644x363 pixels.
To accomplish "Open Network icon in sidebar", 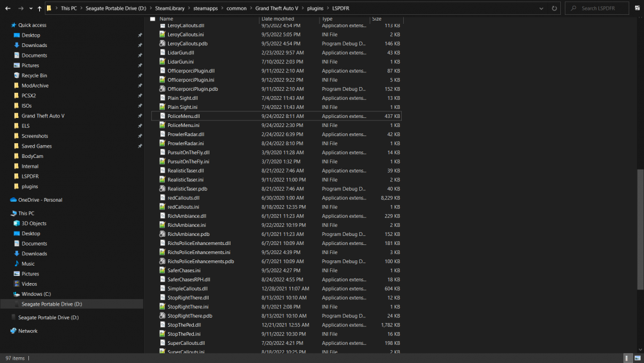I will pyautogui.click(x=13, y=331).
